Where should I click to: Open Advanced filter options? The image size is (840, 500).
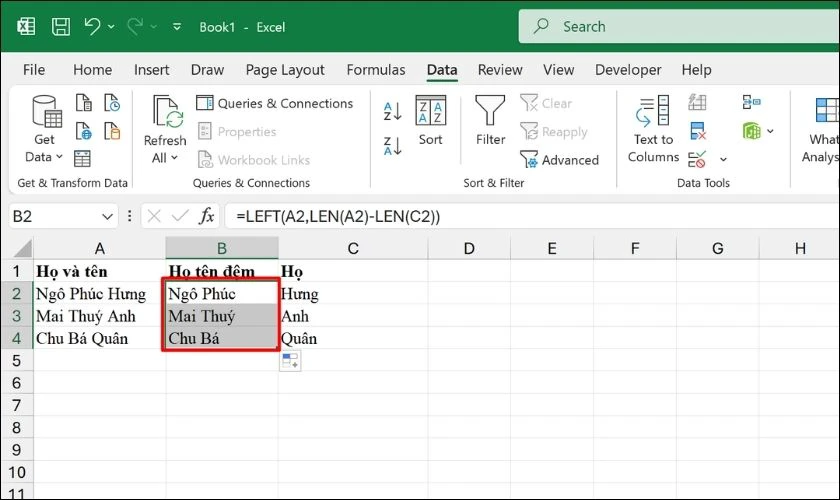(560, 160)
